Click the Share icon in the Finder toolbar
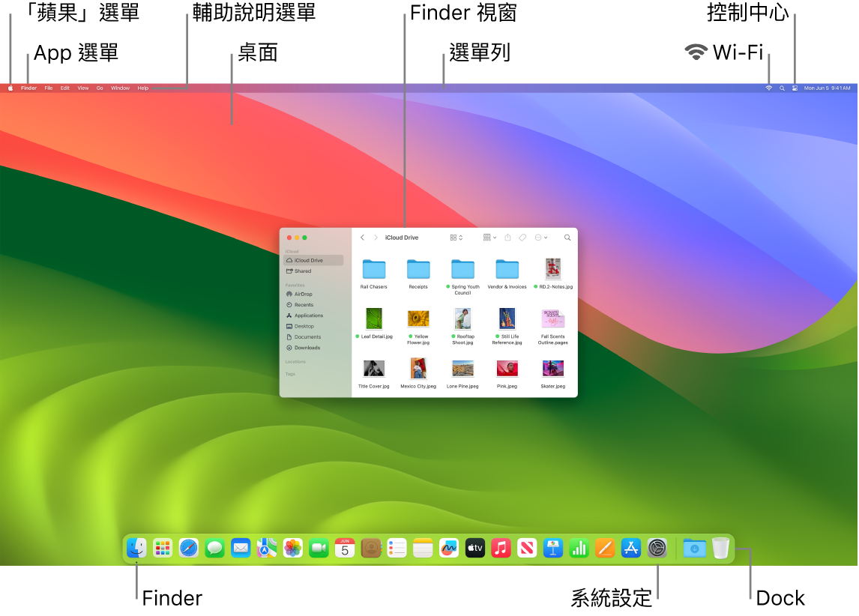The width and height of the screenshot is (859, 616). 508,238
